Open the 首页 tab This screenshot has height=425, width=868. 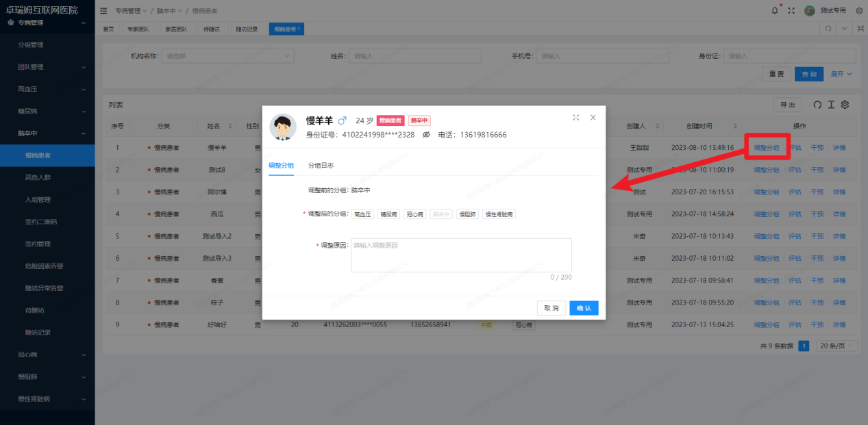click(x=109, y=29)
